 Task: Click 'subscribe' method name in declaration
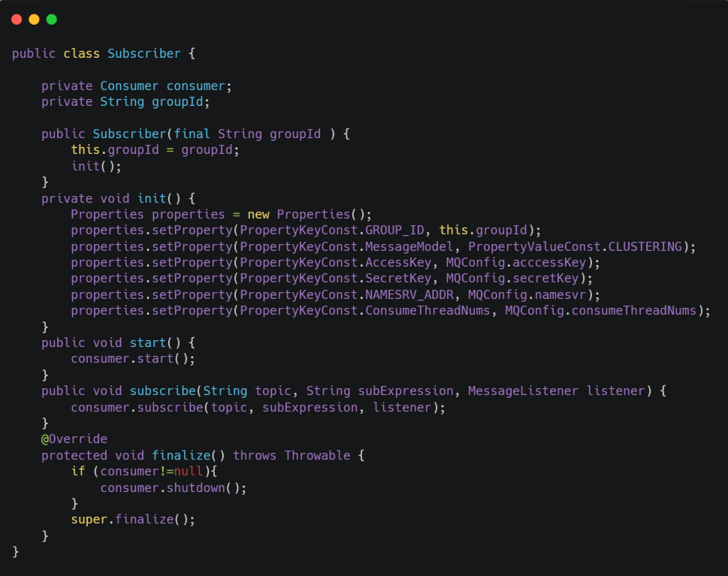[x=163, y=391]
